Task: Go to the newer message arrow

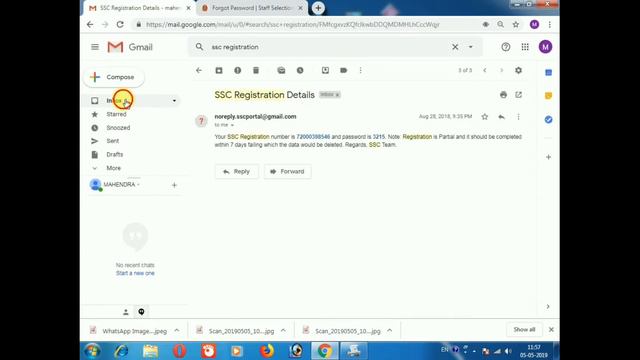Action: [484, 70]
